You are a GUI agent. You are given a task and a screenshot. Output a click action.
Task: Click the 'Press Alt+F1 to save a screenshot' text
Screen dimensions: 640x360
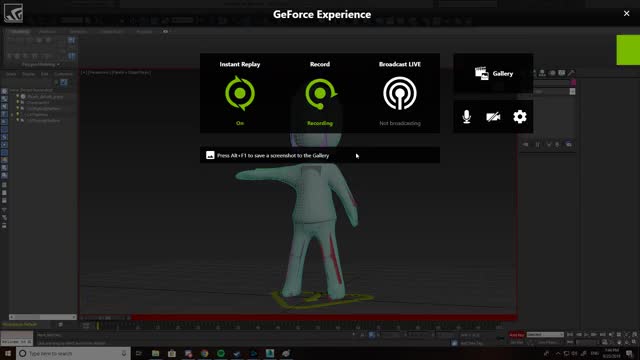(x=273, y=156)
